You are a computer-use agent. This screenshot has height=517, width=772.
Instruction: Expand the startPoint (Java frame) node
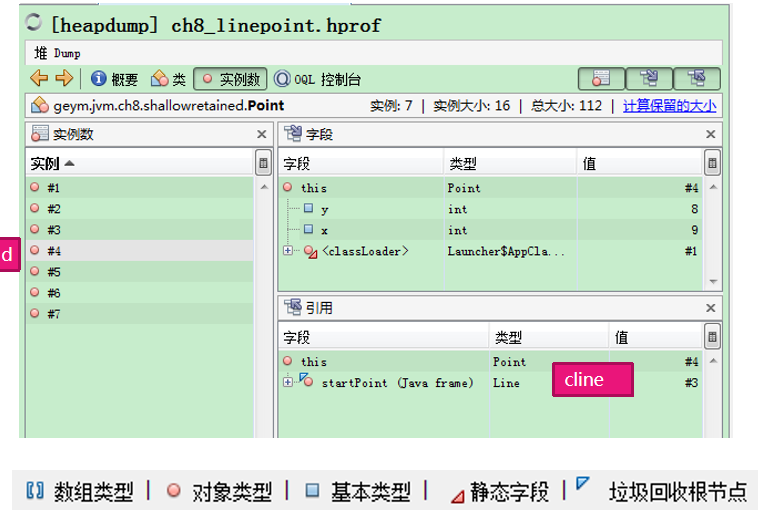coord(288,382)
